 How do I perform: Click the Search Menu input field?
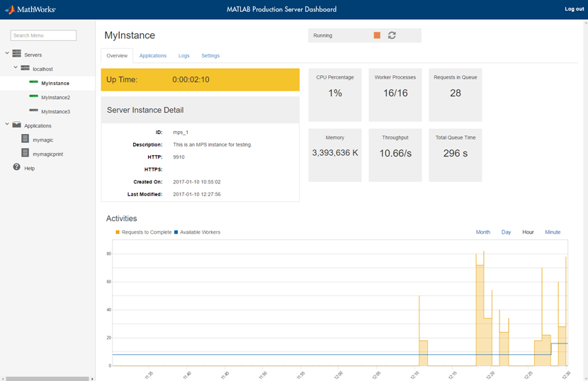pyautogui.click(x=43, y=35)
